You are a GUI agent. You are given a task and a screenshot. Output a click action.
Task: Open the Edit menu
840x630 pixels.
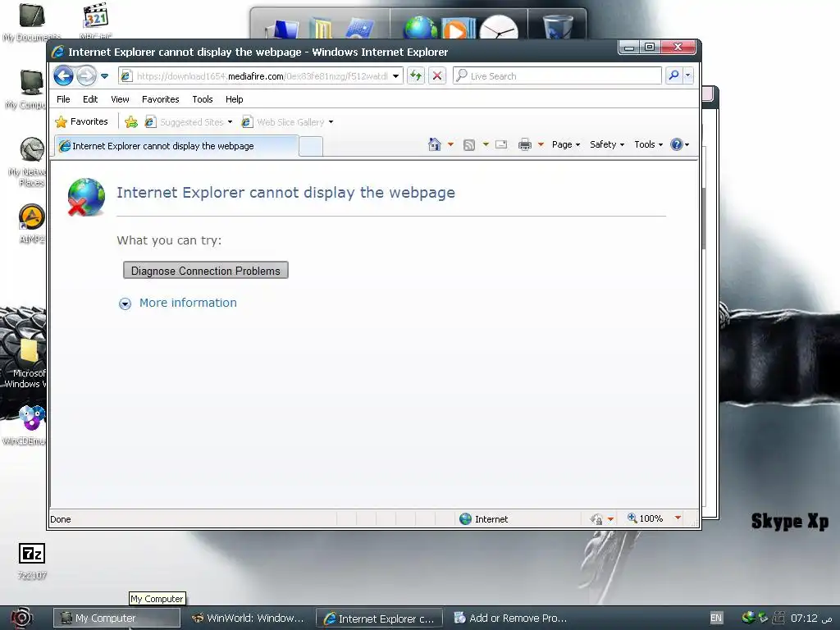(x=90, y=99)
